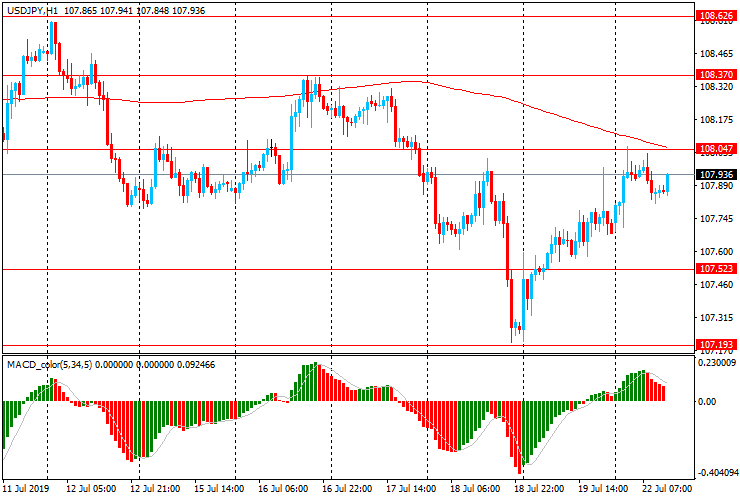Click the open price 107.865 in header
The width and height of the screenshot is (740, 500).
pos(80,10)
